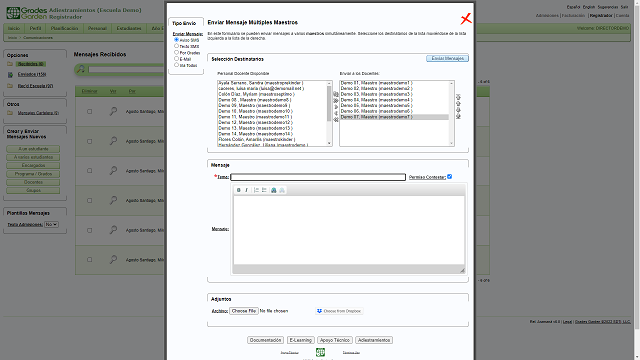
Task: Click the Adiestramientos footer button
Action: pos(374,340)
